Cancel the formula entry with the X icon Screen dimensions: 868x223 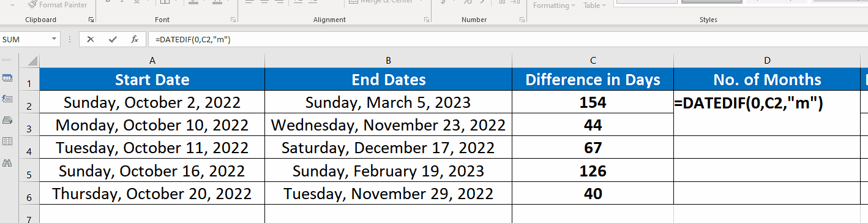pyautogui.click(x=91, y=39)
